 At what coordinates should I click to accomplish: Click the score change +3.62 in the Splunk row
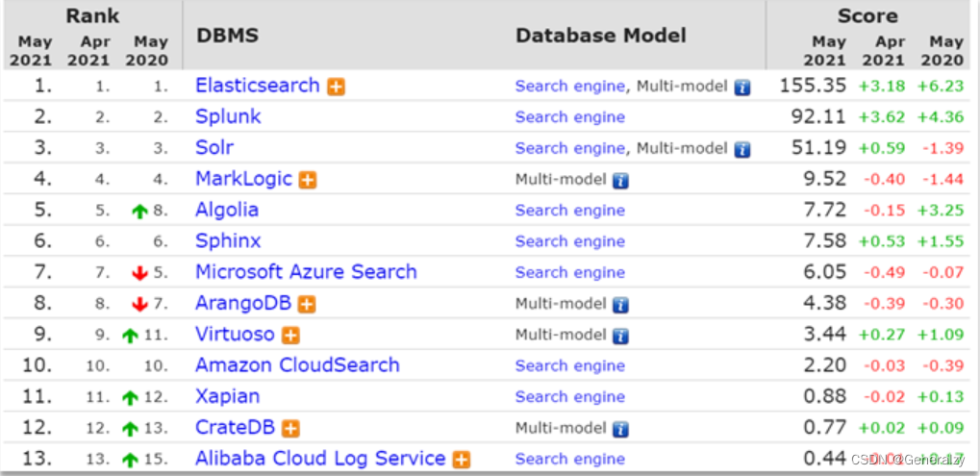pyautogui.click(x=882, y=117)
